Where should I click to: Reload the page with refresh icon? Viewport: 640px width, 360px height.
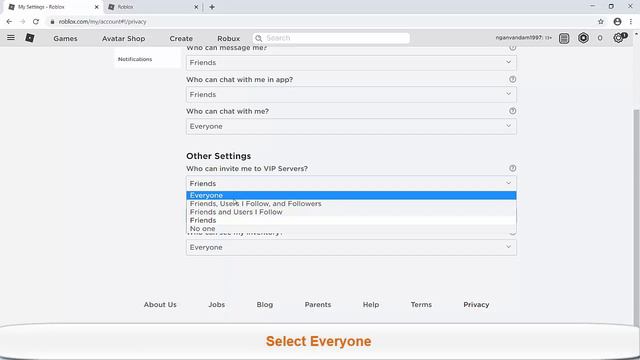point(36,22)
